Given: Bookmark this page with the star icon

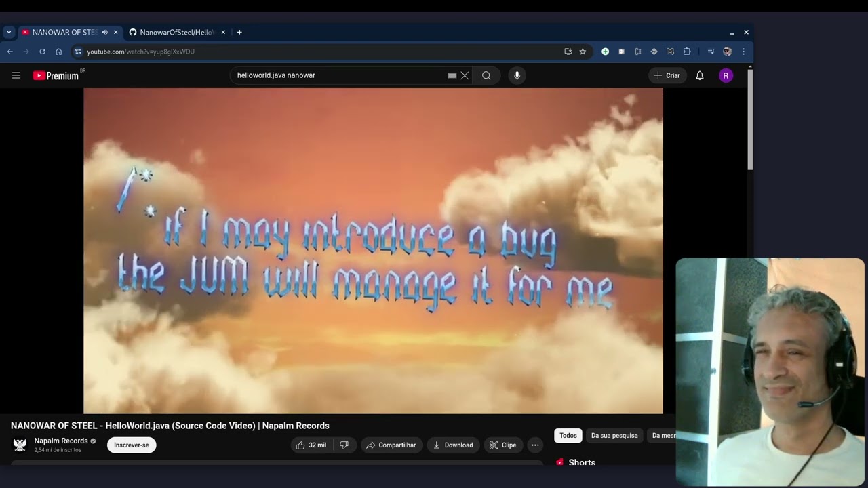Looking at the screenshot, I should tap(583, 52).
